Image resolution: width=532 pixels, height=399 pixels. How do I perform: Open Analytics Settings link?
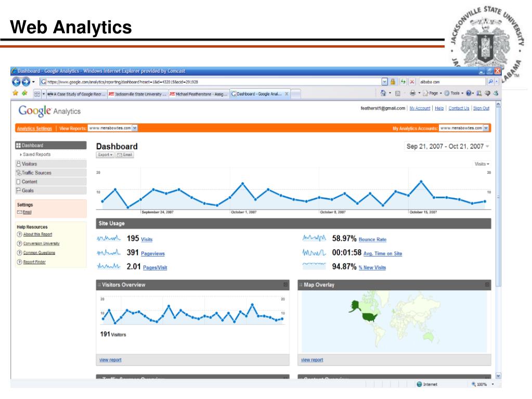[x=35, y=128]
